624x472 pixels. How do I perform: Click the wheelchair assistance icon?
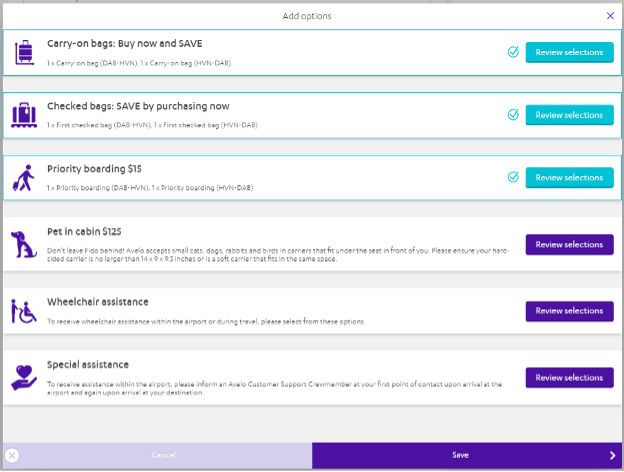[23, 311]
